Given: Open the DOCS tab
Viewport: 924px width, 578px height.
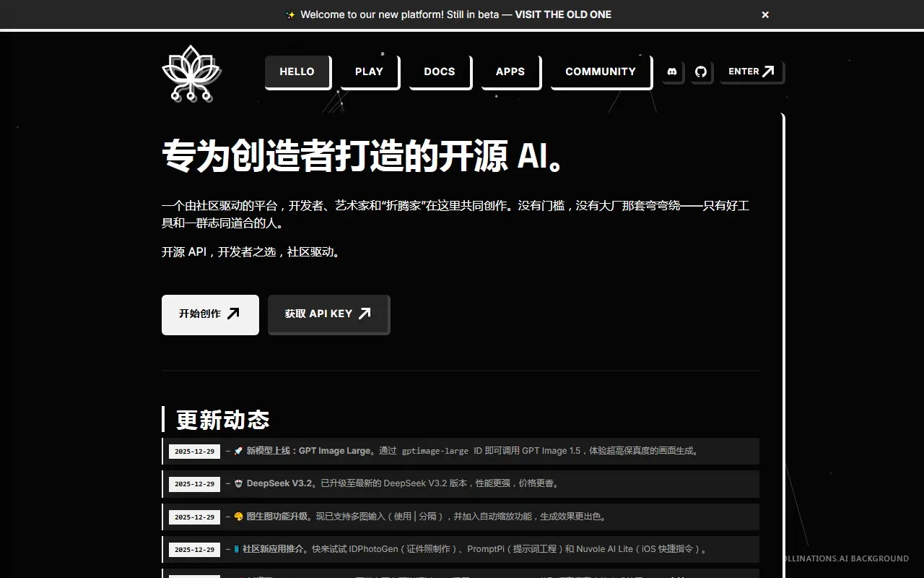Looking at the screenshot, I should pos(439,72).
